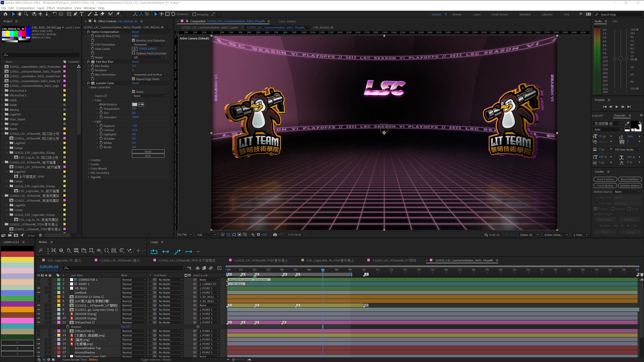This screenshot has width=644, height=362.
Task: Click Reset for Fast Box Blur
Action: 135,62
